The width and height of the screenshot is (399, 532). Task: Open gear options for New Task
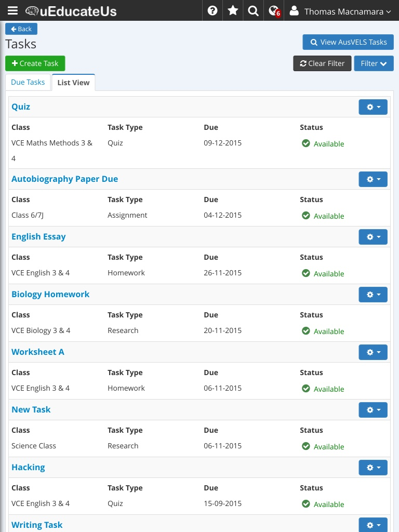click(373, 410)
